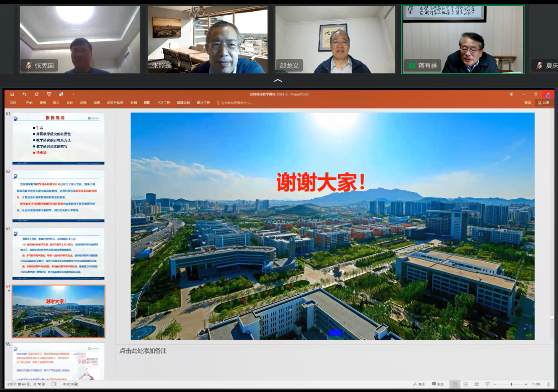Click the 登录 (Sign in) link
Viewport: 558px width, 392px height.
(x=528, y=103)
